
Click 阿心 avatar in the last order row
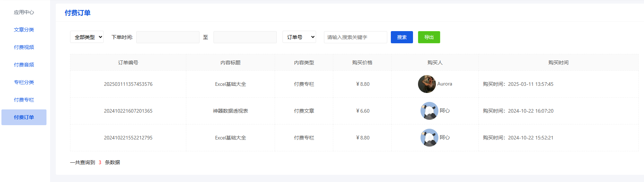coord(429,138)
